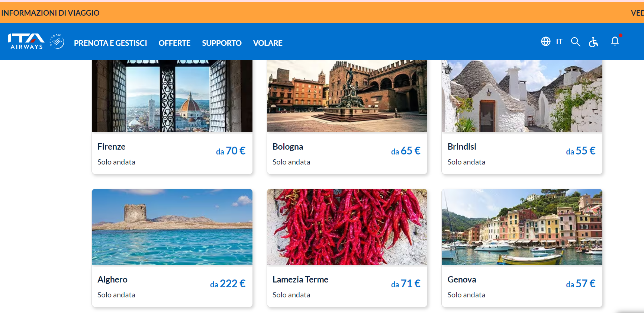Click the Lamezia Terme destination photo
Viewport: 644px width, 313px height.
point(347,227)
